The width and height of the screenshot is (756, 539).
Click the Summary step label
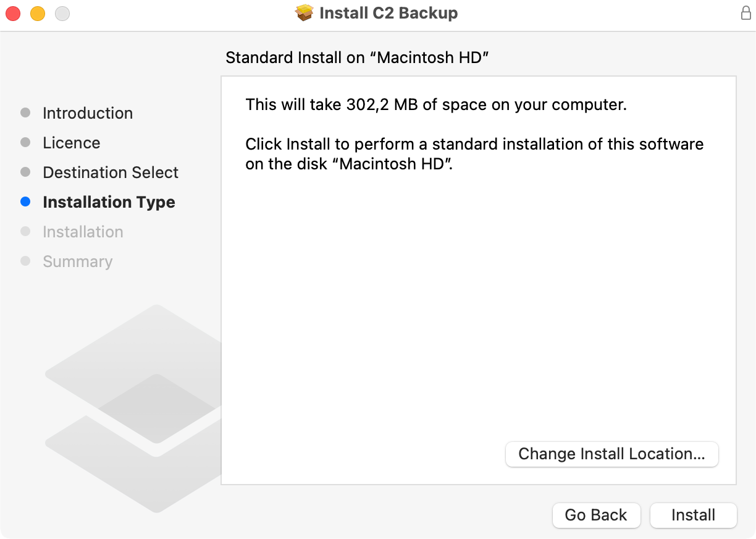[78, 261]
